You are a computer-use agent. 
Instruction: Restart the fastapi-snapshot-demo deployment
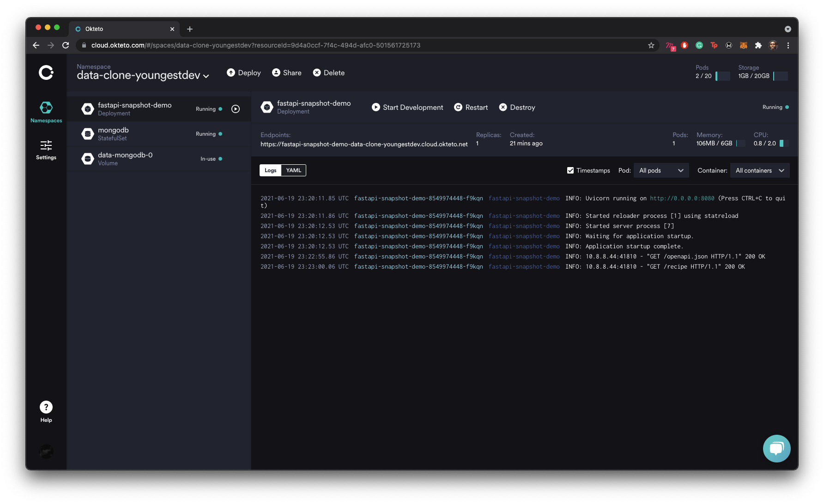click(x=471, y=108)
